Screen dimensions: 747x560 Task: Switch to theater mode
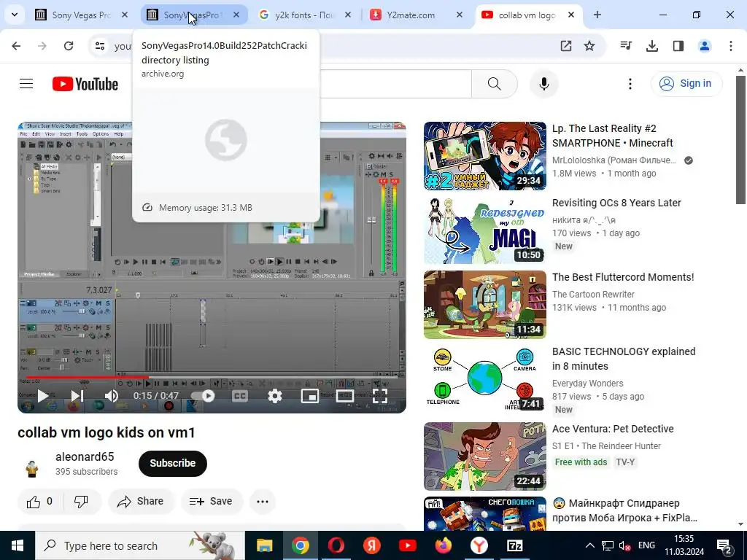click(x=345, y=396)
